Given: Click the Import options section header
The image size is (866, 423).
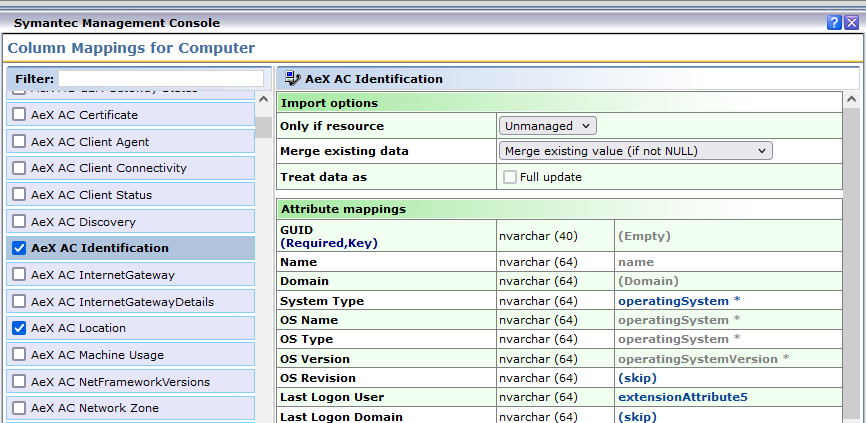Looking at the screenshot, I should [x=559, y=103].
